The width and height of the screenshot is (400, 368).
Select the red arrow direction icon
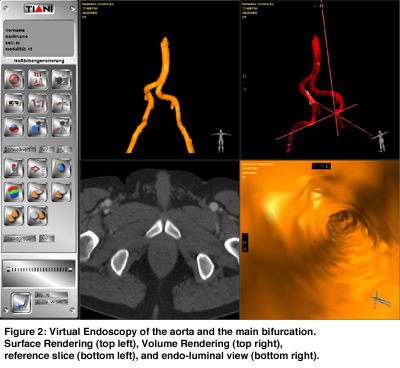pos(38,168)
